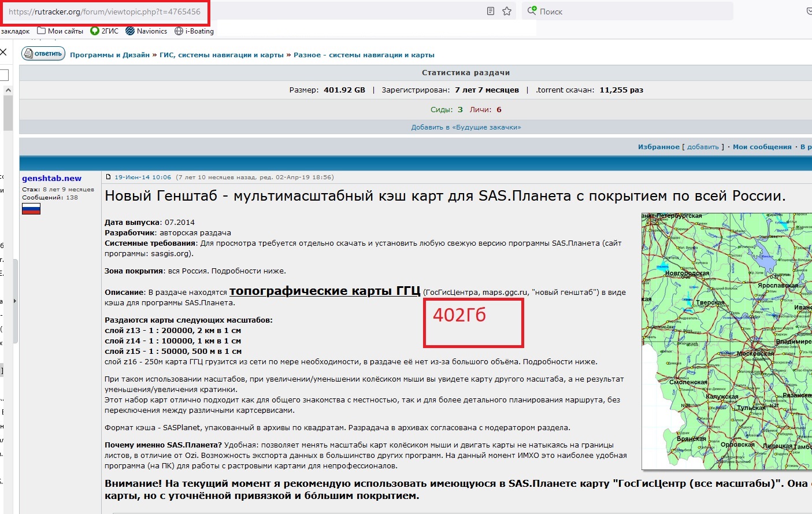Close the sidebar with the X
Image resolution: width=812 pixels, height=514 pixels.
click(x=3, y=53)
